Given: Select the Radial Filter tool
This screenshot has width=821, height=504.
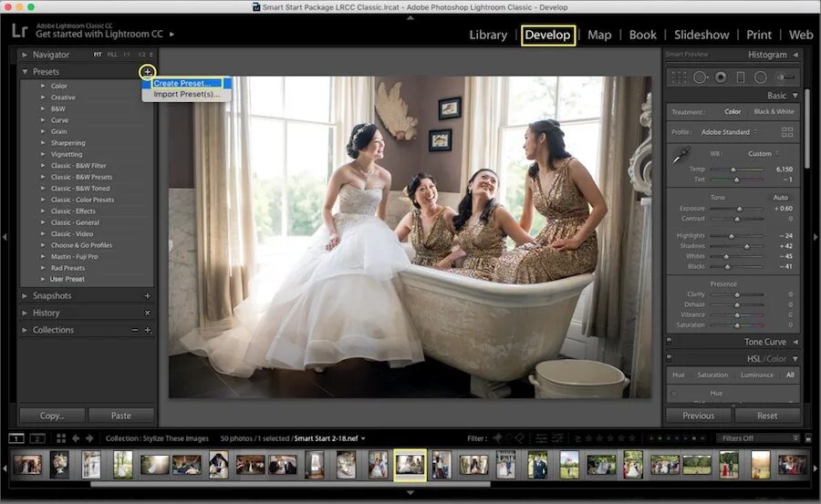Looking at the screenshot, I should tap(760, 77).
